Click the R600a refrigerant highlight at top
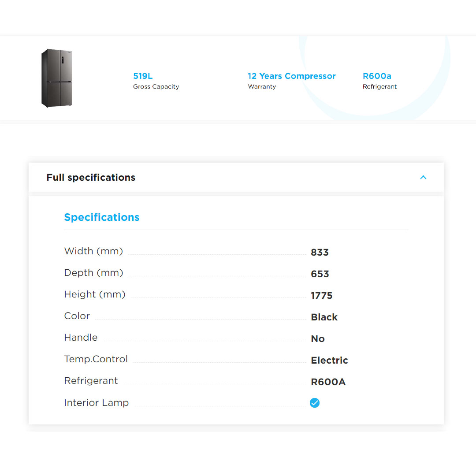Image resolution: width=476 pixels, height=476 pixels. [377, 76]
